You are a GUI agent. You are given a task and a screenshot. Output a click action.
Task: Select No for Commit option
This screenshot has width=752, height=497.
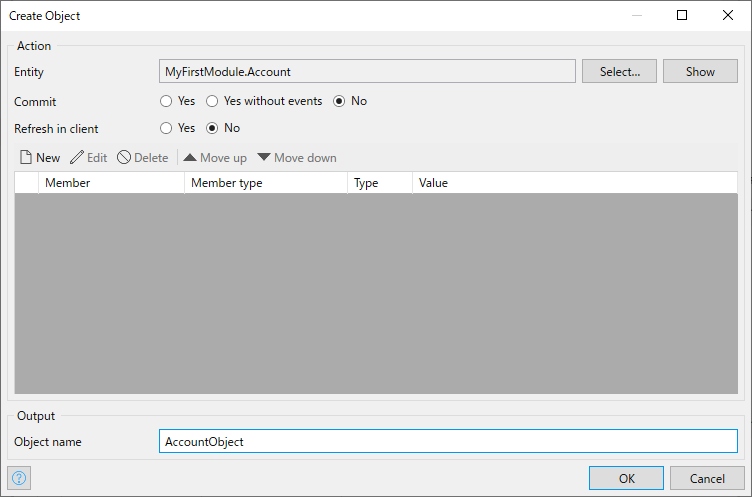pos(339,101)
